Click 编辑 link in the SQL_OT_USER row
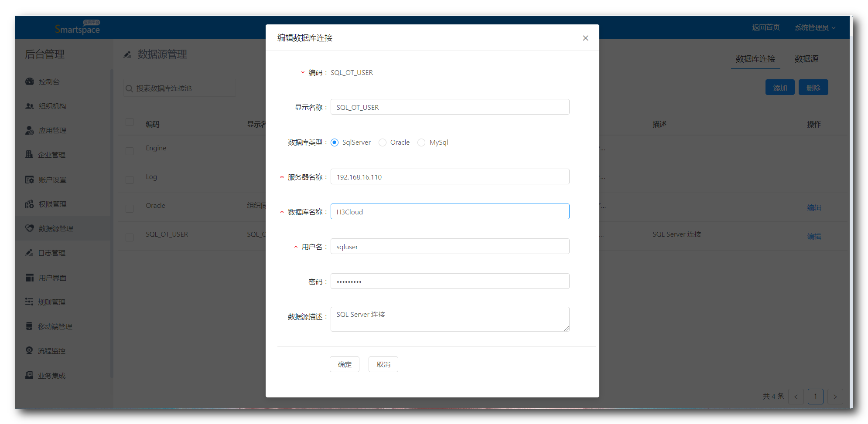Image resolution: width=868 pixels, height=424 pixels. [x=814, y=236]
